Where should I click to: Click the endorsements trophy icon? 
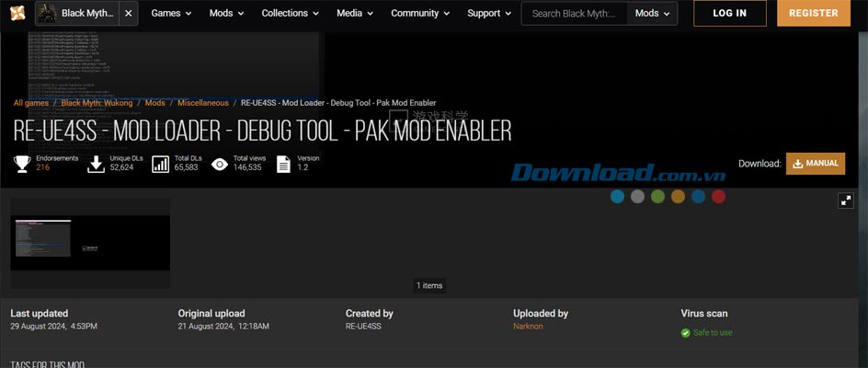tap(22, 164)
